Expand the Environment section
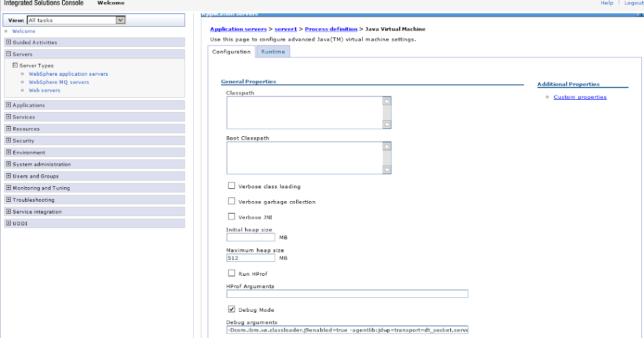644x338 pixels. click(8, 152)
